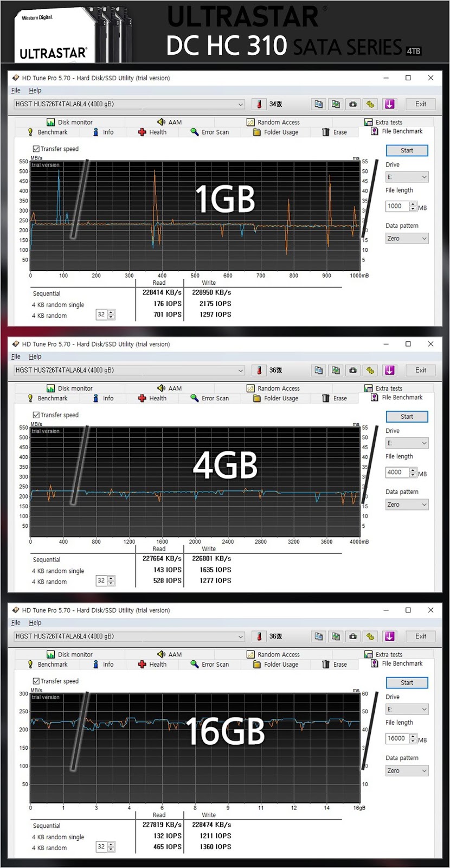The width and height of the screenshot is (450, 868).
Task: Open Zero data pattern dropdown in 4000 MB window
Action: [407, 505]
